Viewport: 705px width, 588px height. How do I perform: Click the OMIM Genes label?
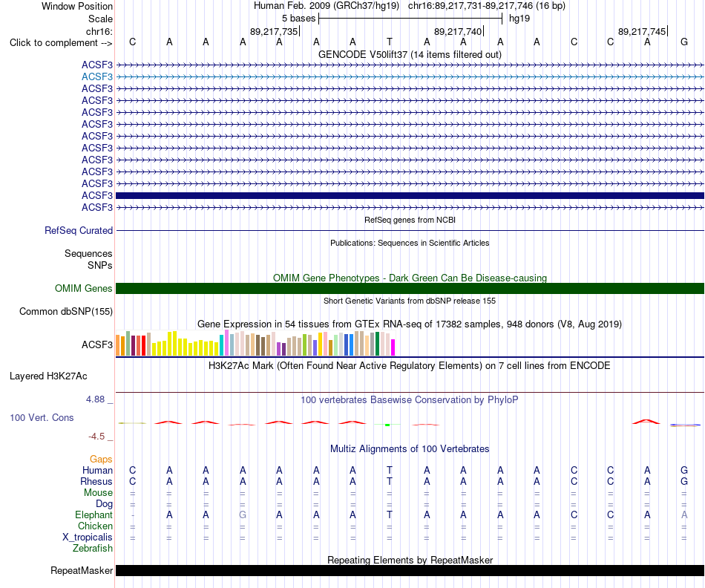pyautogui.click(x=83, y=288)
